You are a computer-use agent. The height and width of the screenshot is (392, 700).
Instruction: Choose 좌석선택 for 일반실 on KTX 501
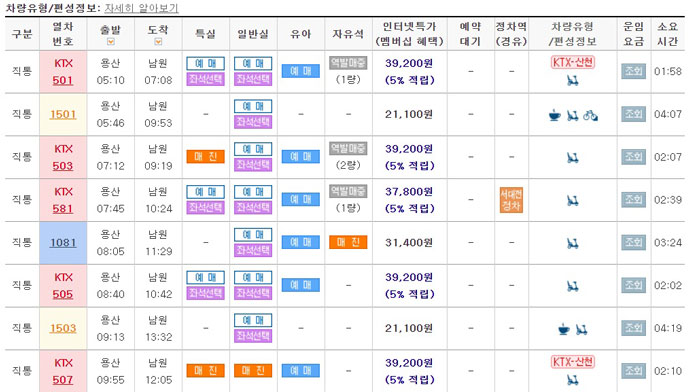(x=253, y=79)
